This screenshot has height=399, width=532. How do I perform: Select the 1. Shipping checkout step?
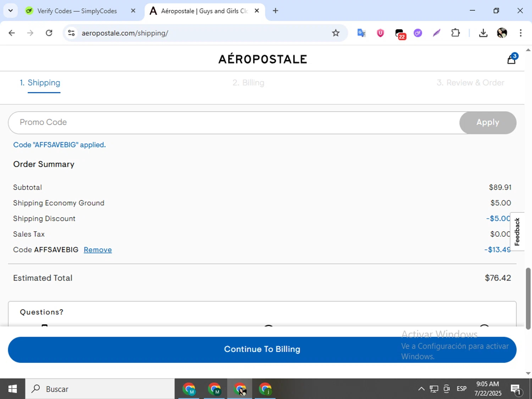pos(40,83)
